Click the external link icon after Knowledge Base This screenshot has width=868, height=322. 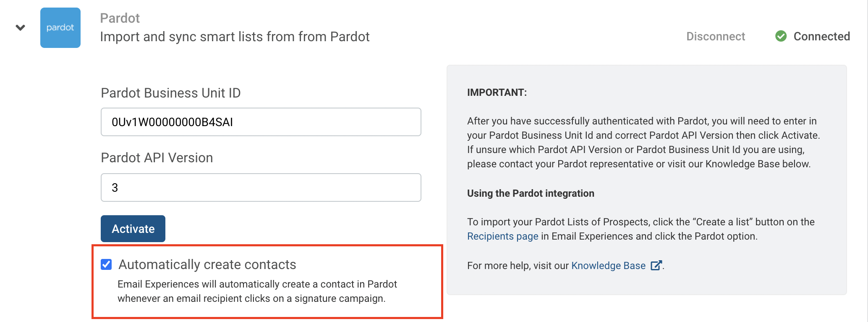(x=656, y=266)
